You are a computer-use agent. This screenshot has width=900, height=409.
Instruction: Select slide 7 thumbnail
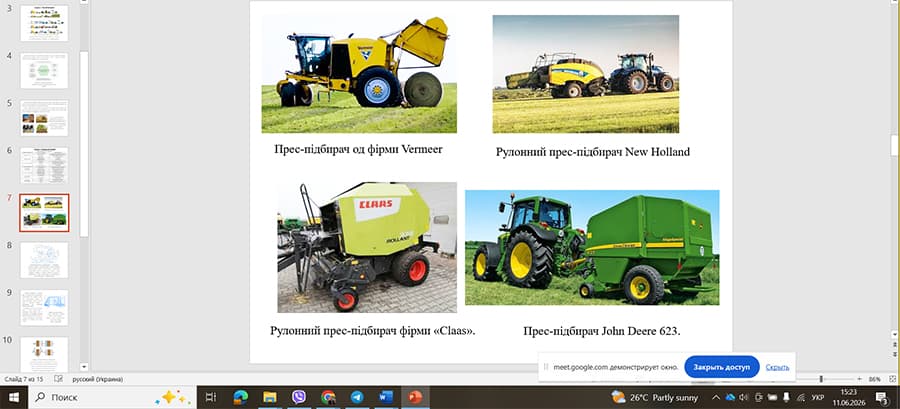(x=44, y=213)
